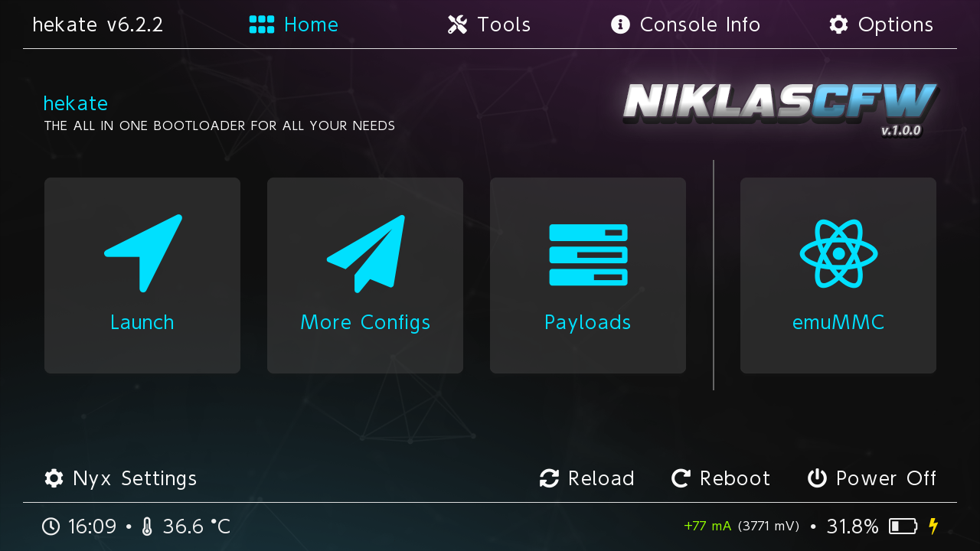Click the Power Off power symbol icon
Screen dimensions: 980x551
click(x=817, y=478)
